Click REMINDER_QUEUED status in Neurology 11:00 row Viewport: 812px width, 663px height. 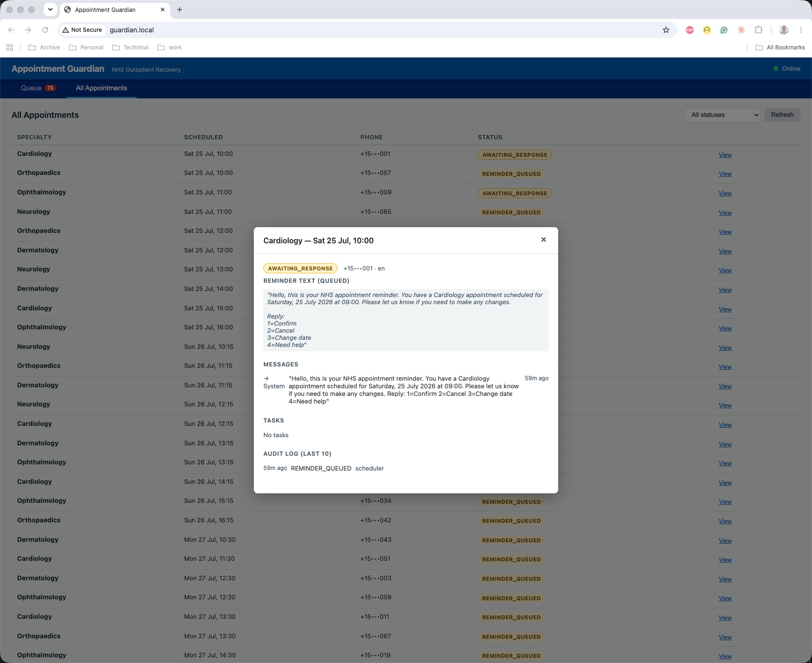coord(511,212)
